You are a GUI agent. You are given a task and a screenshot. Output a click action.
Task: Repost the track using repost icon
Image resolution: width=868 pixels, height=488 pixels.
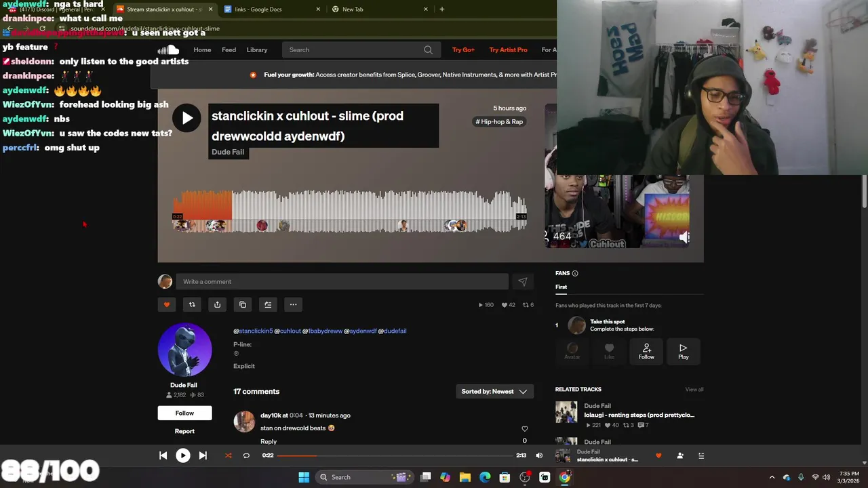[x=192, y=304]
